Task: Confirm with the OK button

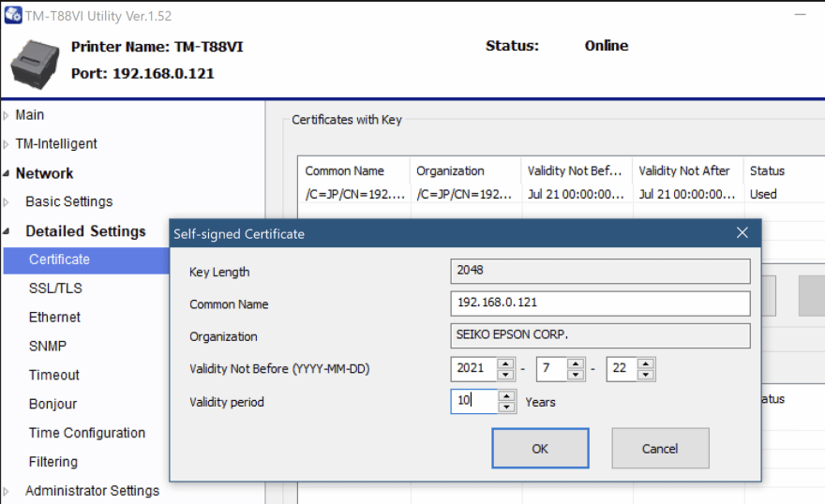Action: click(x=540, y=449)
